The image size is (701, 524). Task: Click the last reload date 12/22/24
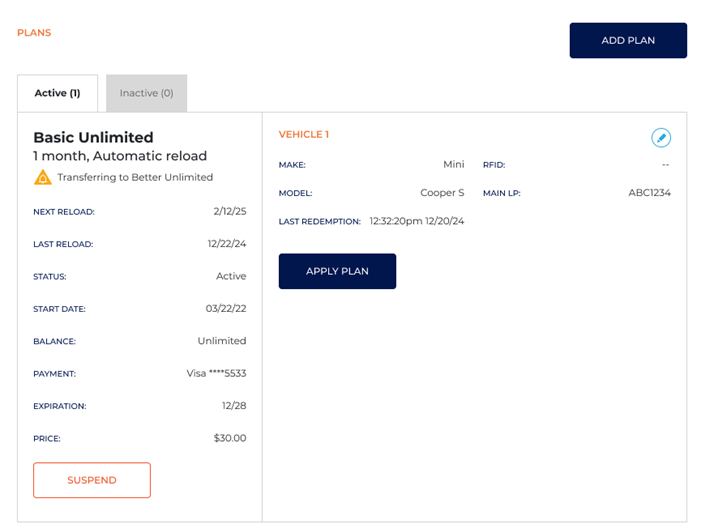coord(226,244)
